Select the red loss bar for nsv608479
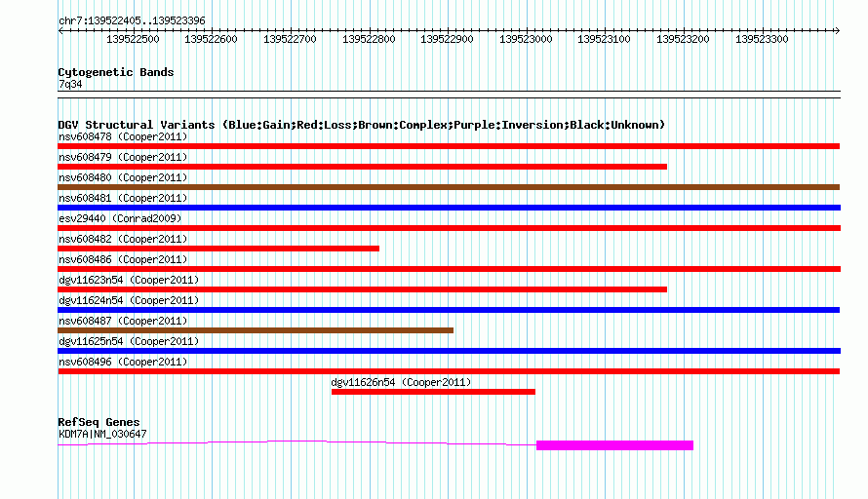868x499 pixels. pyautogui.click(x=363, y=167)
